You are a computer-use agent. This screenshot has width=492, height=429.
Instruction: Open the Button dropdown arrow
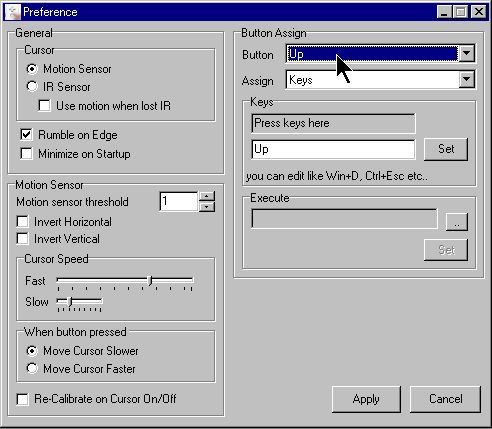click(x=466, y=53)
